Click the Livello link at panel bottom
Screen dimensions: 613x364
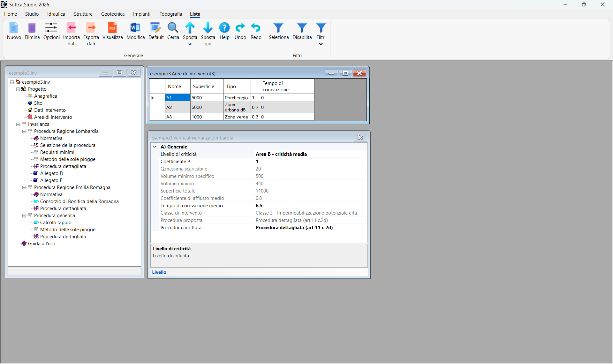coord(159,272)
